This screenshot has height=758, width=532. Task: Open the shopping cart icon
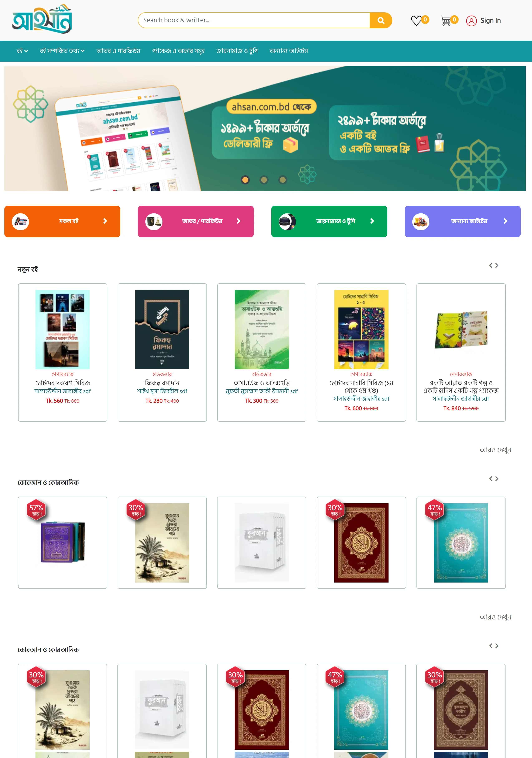tap(445, 20)
